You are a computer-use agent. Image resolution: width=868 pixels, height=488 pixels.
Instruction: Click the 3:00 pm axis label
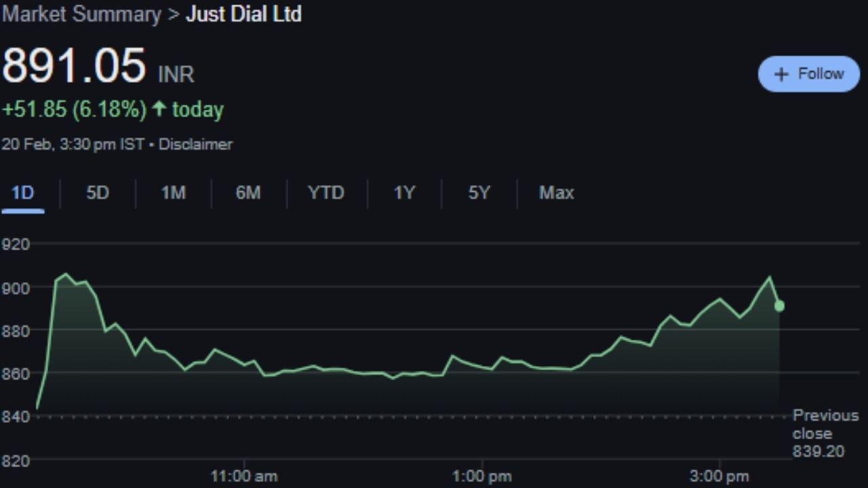pyautogui.click(x=719, y=476)
